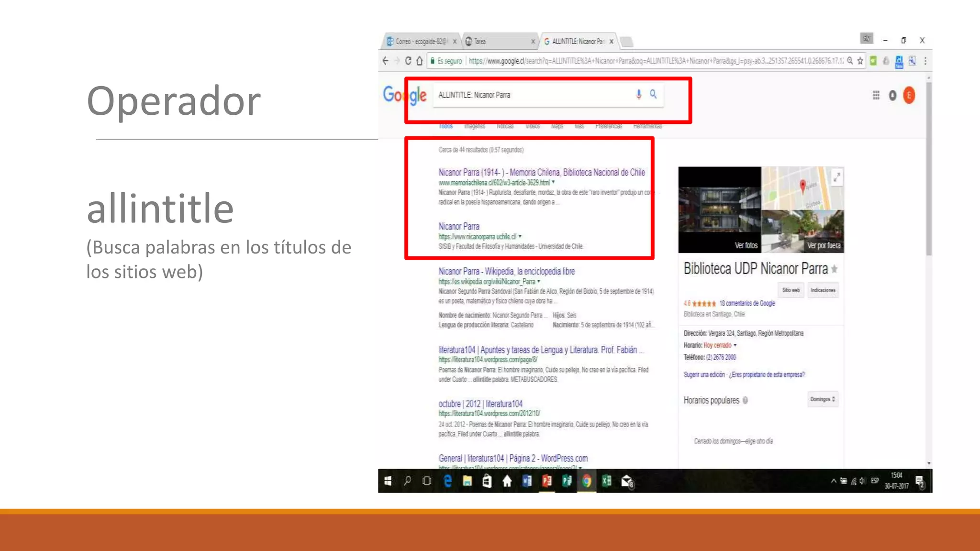Open the Domingos day selector
980x551 pixels.
coord(823,399)
